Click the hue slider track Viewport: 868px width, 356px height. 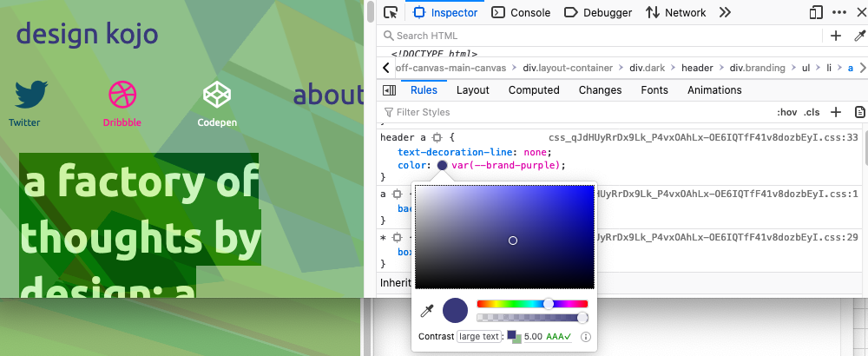pos(532,304)
